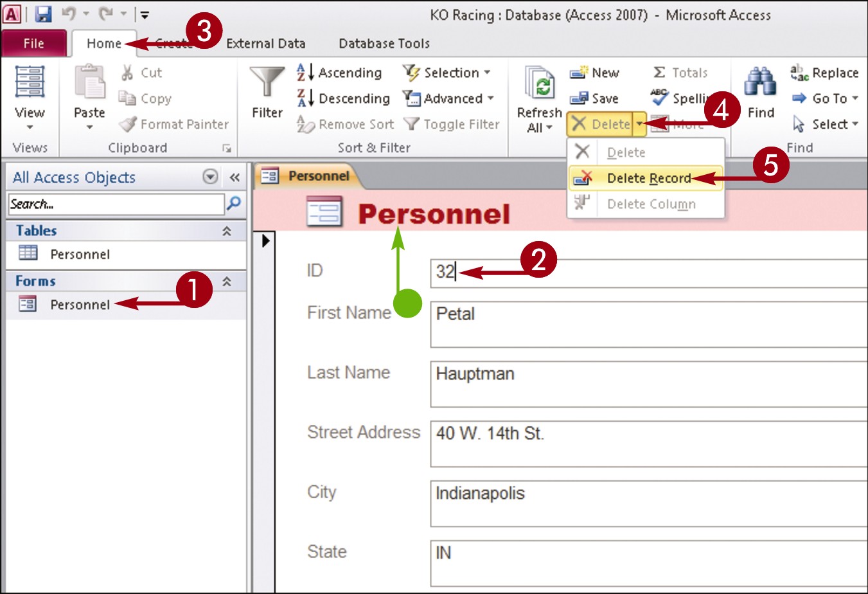
Task: Click the Delete button in Records group
Action: [600, 124]
